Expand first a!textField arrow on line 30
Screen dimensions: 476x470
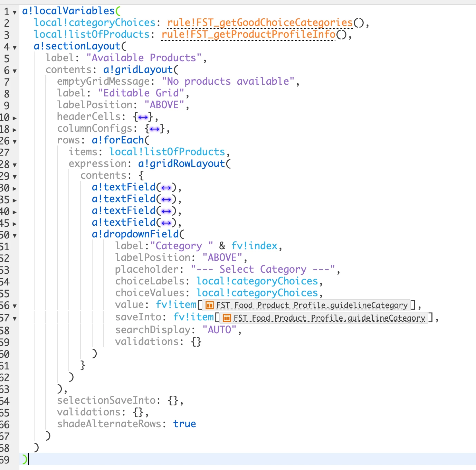[15, 189]
